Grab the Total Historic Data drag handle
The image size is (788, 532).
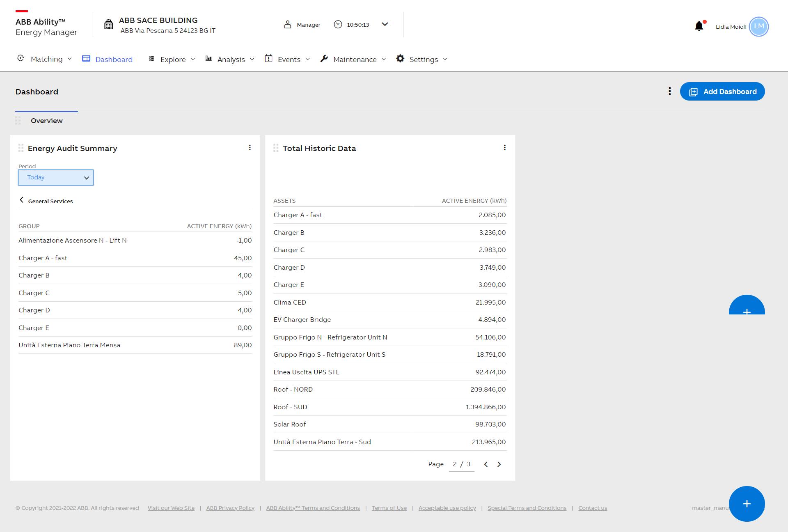tap(276, 148)
